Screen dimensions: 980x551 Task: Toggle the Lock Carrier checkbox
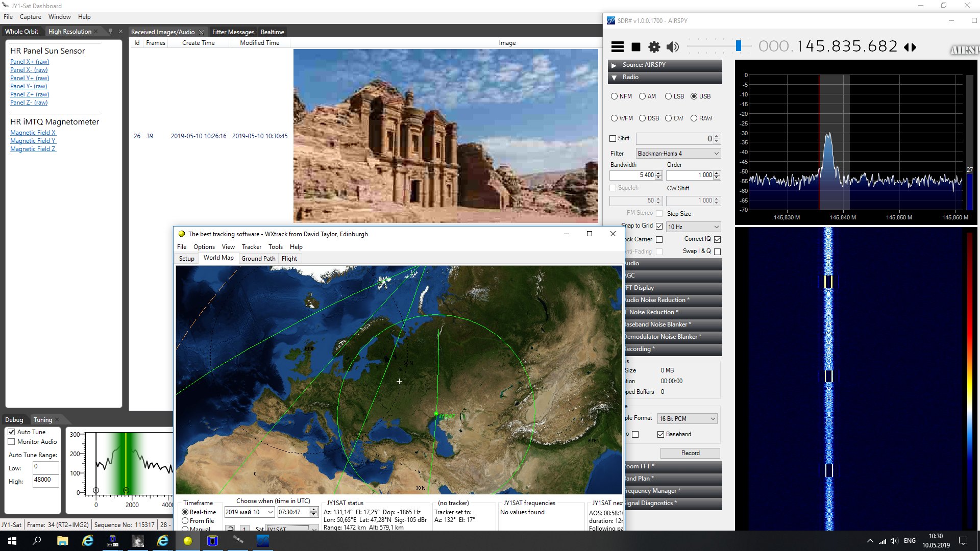point(659,239)
